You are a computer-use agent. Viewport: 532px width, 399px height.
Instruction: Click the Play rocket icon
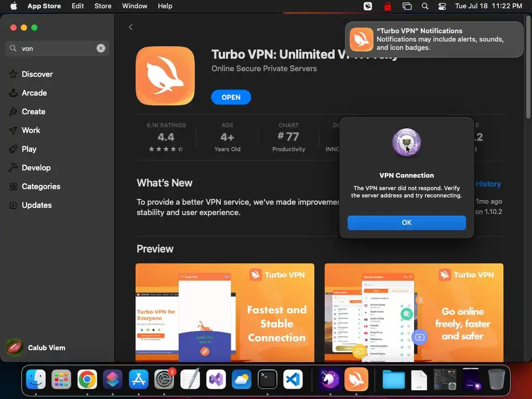[x=13, y=149]
